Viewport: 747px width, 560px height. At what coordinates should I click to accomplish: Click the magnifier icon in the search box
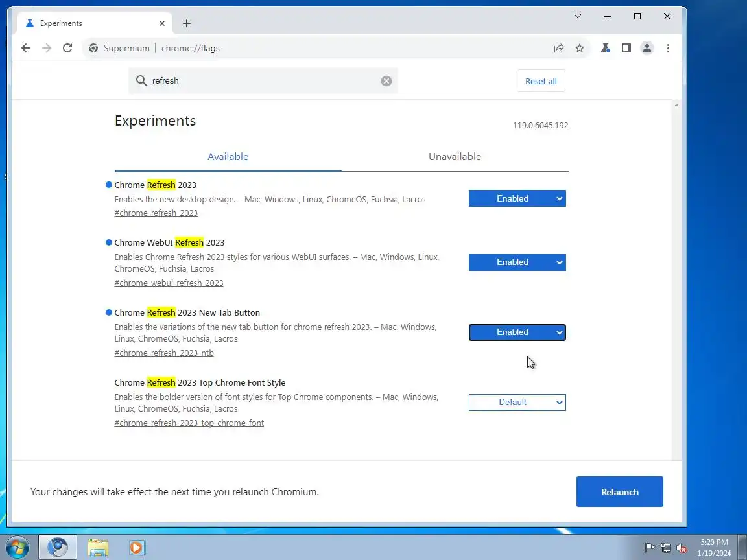141,80
